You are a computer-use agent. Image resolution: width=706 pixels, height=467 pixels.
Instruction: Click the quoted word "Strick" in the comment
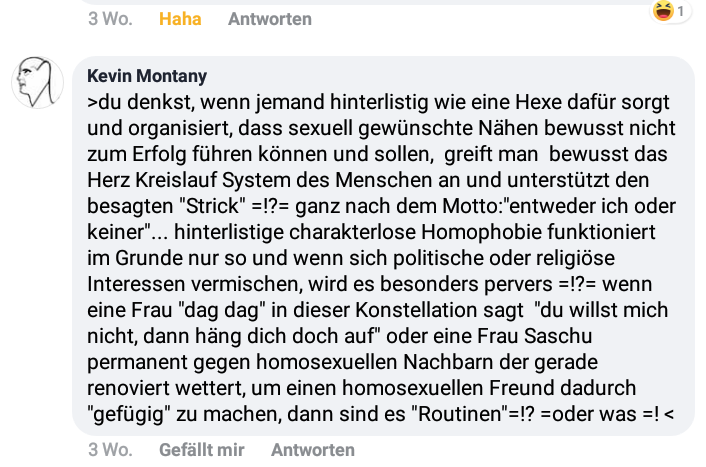coord(213,206)
